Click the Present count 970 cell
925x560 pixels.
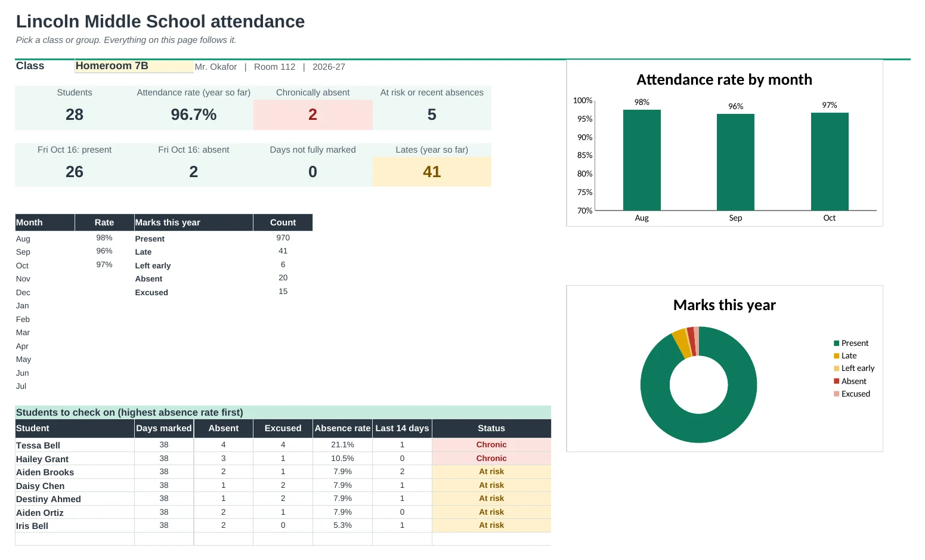[283, 238]
